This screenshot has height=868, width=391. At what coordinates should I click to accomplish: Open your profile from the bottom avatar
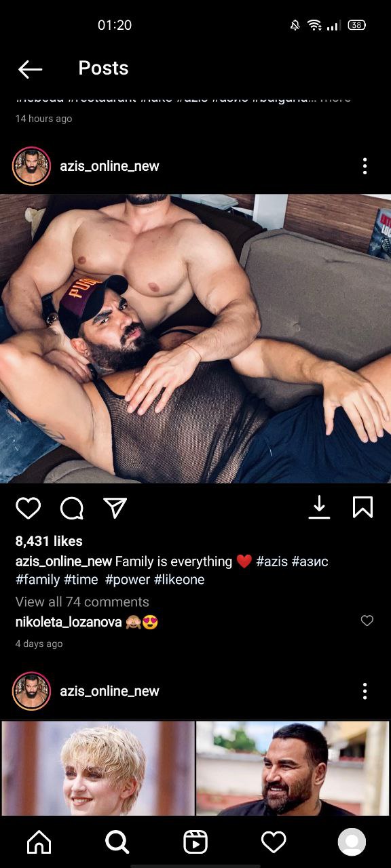tap(352, 842)
